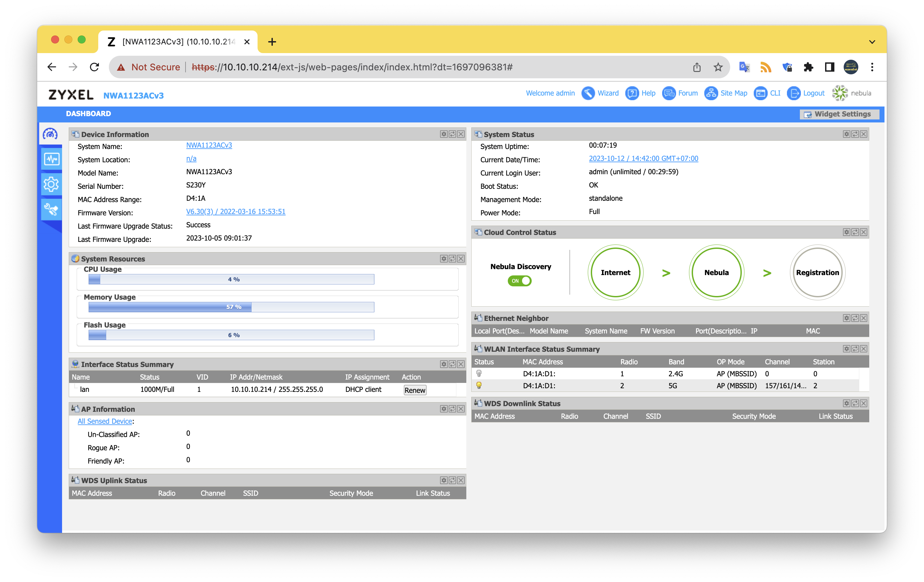Open the Site Map

coord(726,93)
